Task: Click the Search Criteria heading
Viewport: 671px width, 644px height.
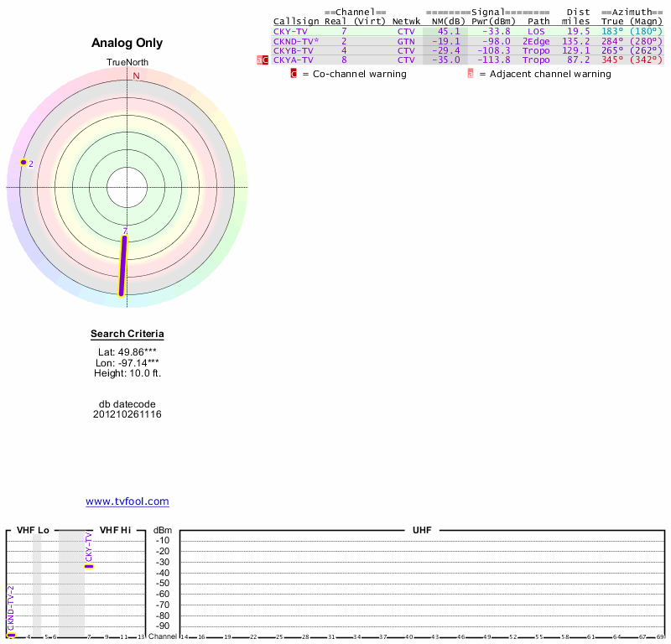Action: 127,335
